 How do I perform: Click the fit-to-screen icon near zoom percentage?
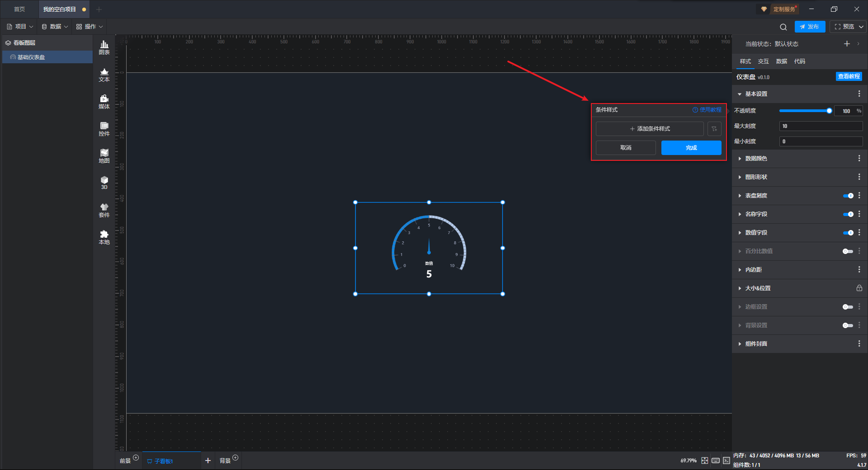tap(704, 461)
